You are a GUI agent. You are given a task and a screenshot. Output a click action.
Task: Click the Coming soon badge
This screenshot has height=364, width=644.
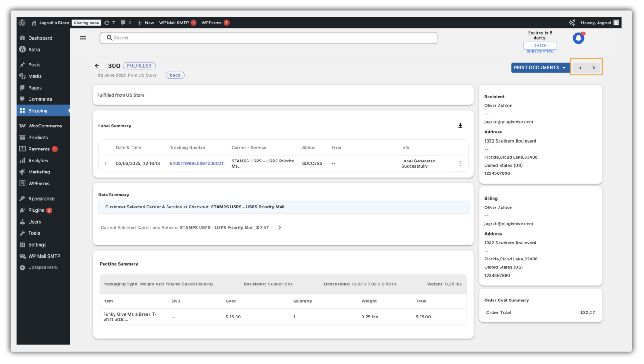point(86,23)
